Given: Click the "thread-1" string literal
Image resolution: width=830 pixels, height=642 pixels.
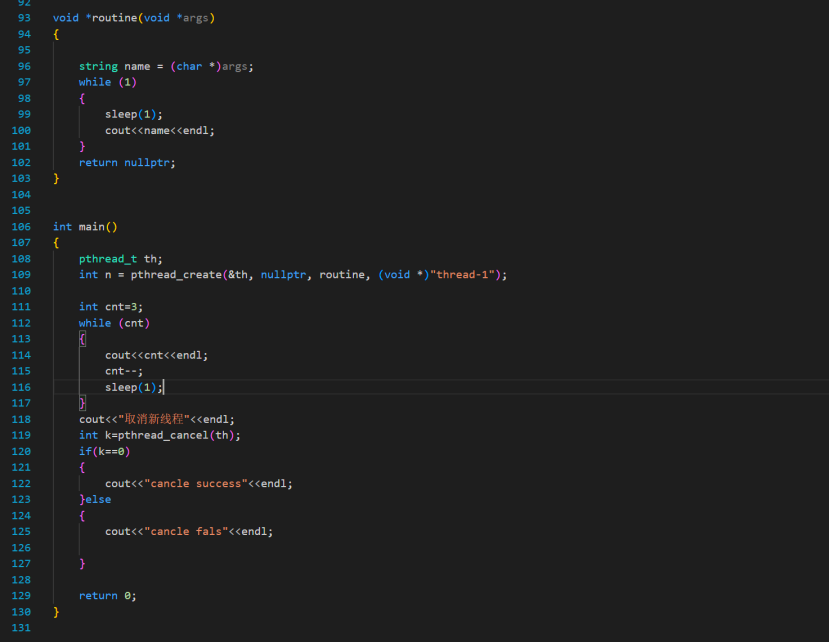Looking at the screenshot, I should pos(462,275).
